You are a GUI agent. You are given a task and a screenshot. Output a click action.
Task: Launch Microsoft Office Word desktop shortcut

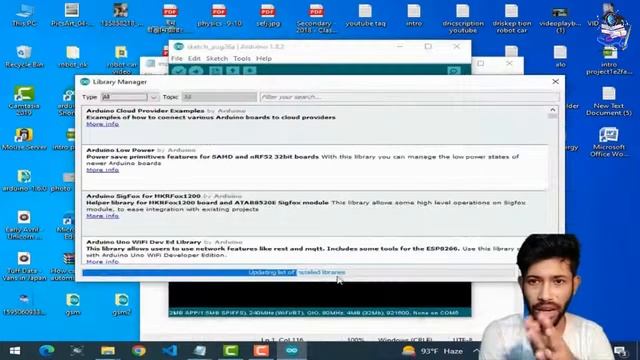click(x=609, y=142)
